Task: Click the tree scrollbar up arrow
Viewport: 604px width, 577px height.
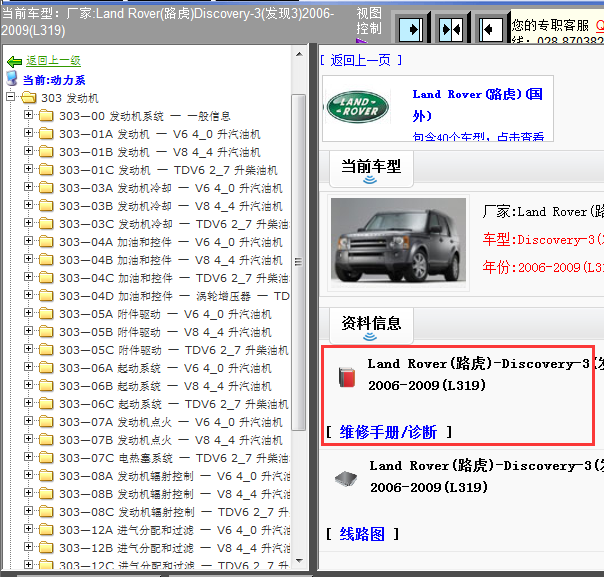Action: [299, 55]
